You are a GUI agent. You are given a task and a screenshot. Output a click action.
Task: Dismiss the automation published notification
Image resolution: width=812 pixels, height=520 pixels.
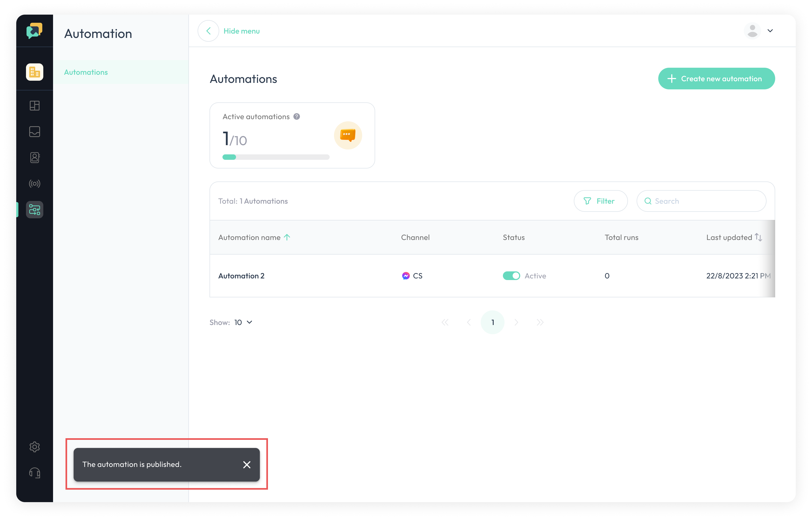tap(247, 464)
